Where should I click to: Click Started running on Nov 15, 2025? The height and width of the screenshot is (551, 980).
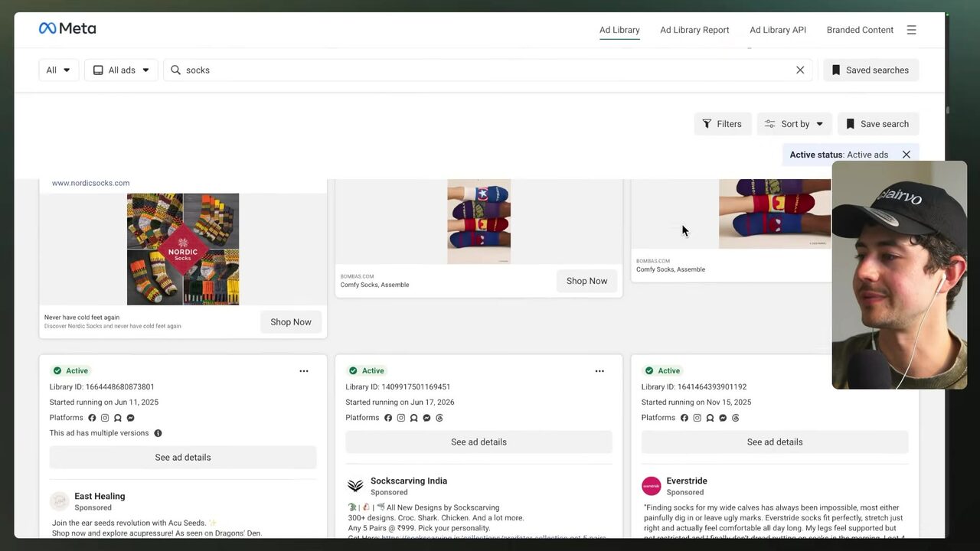(x=696, y=403)
